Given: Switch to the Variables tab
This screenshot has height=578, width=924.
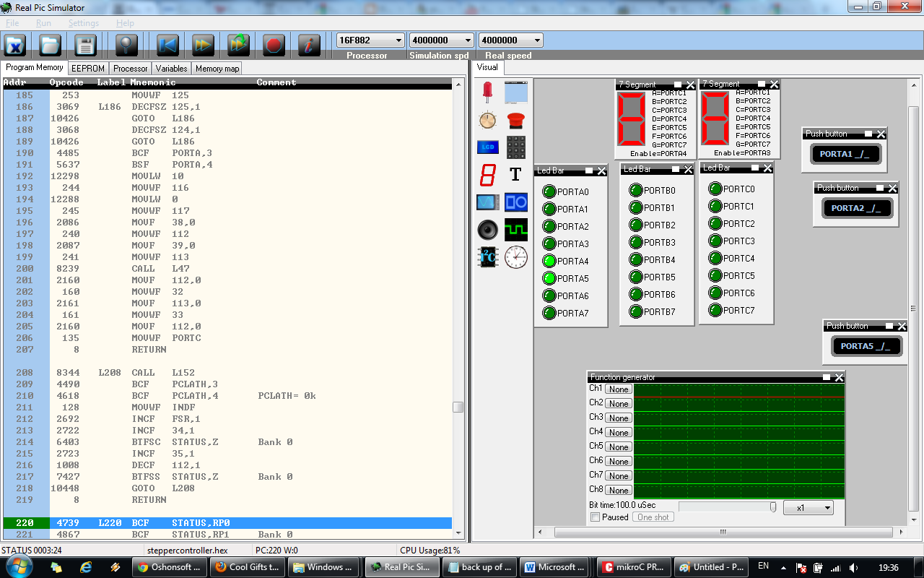Looking at the screenshot, I should (171, 68).
